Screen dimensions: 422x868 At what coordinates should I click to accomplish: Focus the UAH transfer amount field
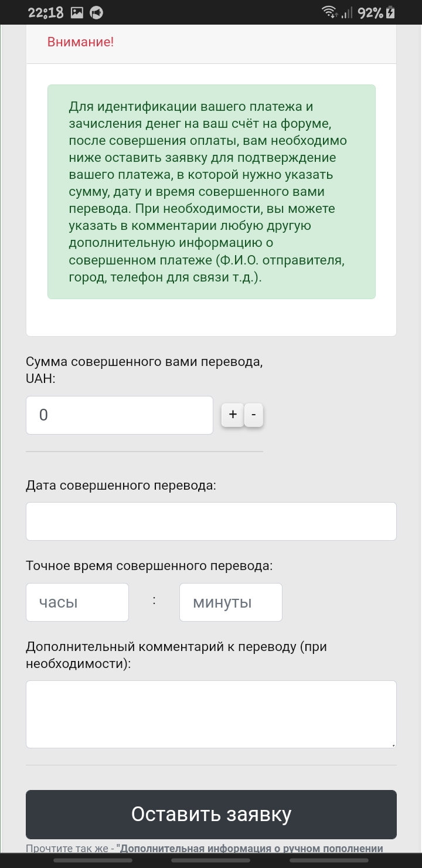(x=120, y=415)
